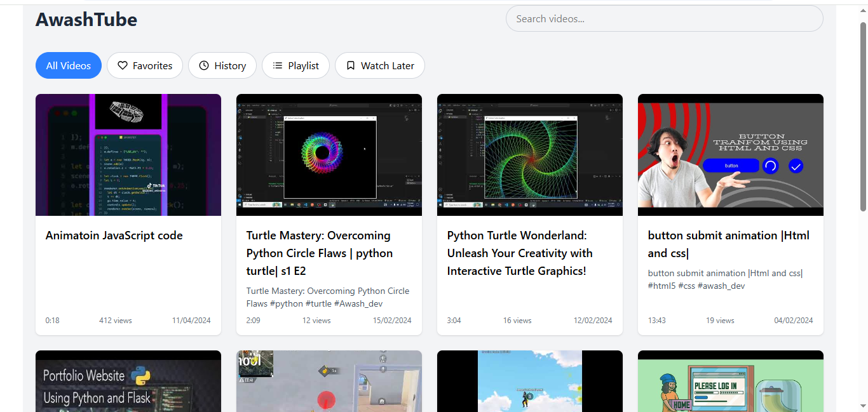This screenshot has width=868, height=412.
Task: Open the Turtle Mastery episode thumbnail
Action: pyautogui.click(x=329, y=155)
